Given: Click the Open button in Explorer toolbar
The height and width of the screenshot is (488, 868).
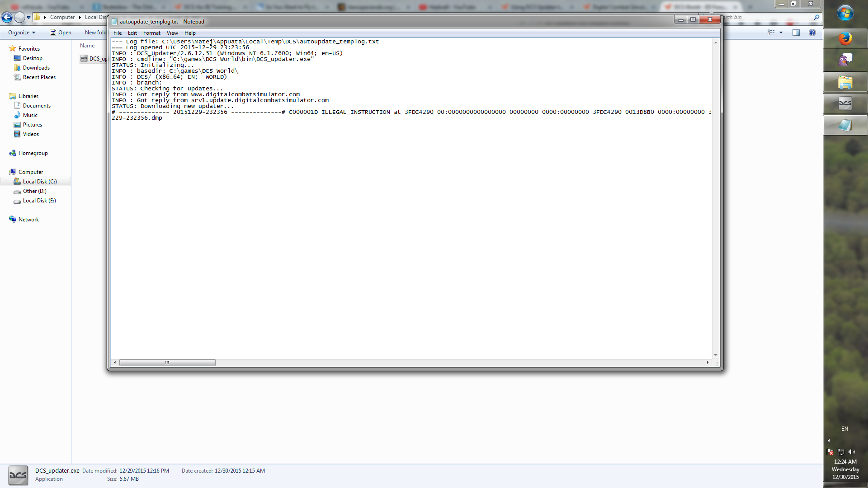Looking at the screenshot, I should pyautogui.click(x=61, y=33).
